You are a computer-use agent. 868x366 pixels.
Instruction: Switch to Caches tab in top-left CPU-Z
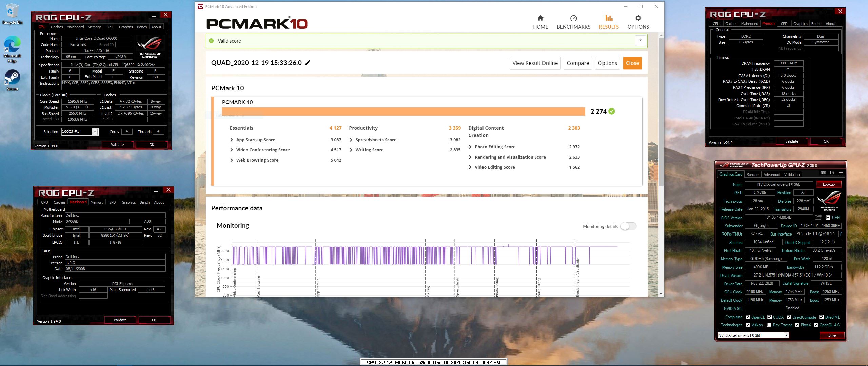(x=57, y=27)
